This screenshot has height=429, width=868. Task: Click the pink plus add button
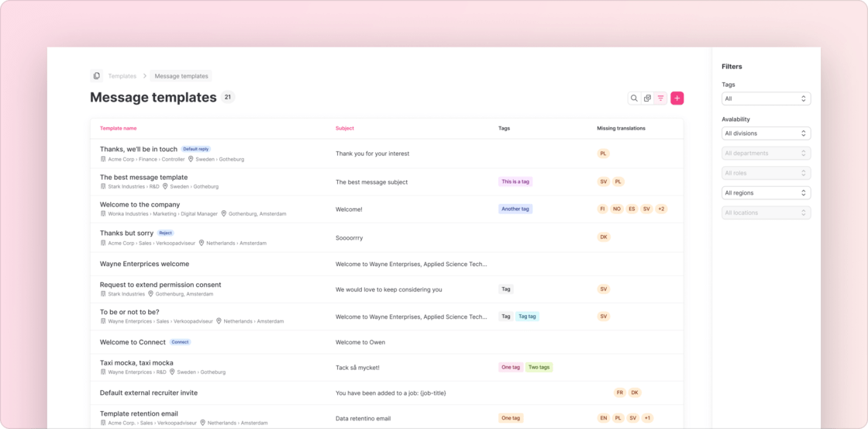pos(677,99)
